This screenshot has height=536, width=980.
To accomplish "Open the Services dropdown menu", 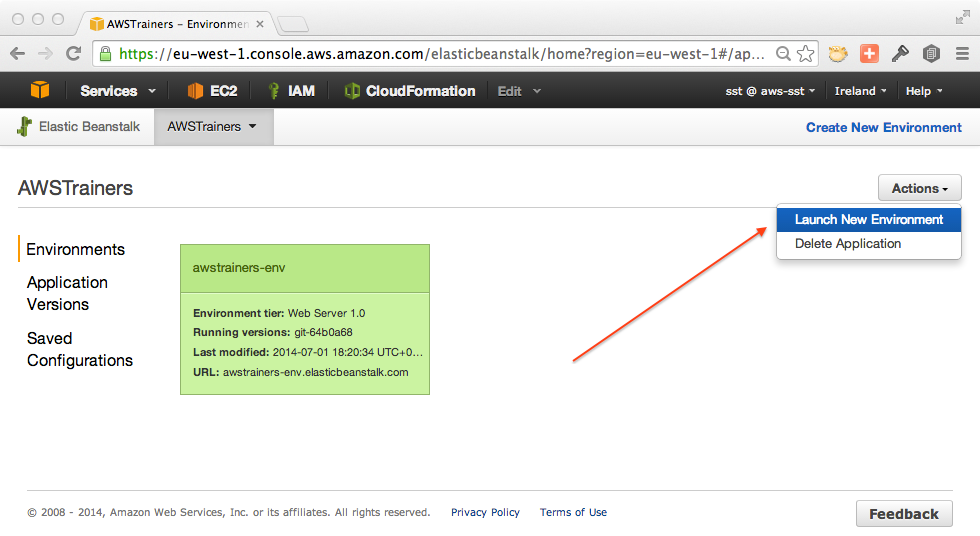I will pyautogui.click(x=118, y=91).
